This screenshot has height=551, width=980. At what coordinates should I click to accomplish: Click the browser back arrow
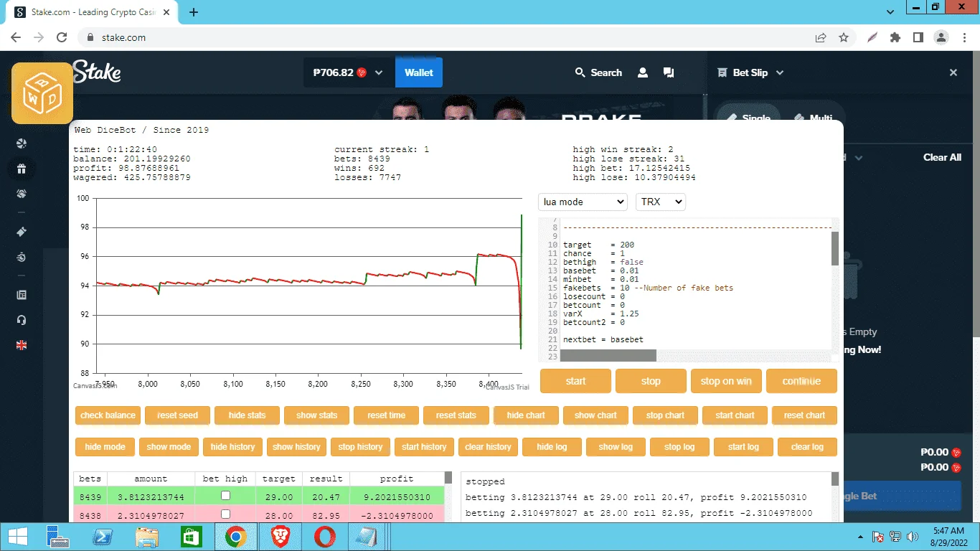16,37
